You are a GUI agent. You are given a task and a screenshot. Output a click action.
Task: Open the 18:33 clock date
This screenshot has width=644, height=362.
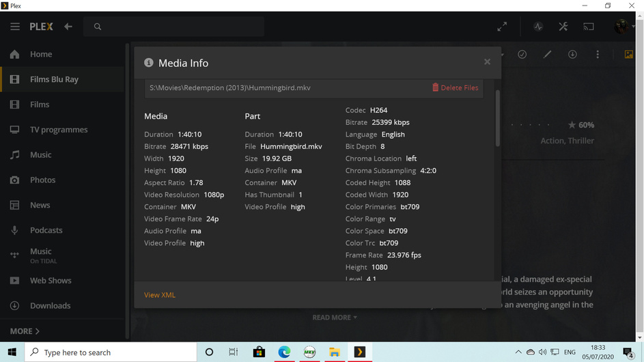coord(598,352)
